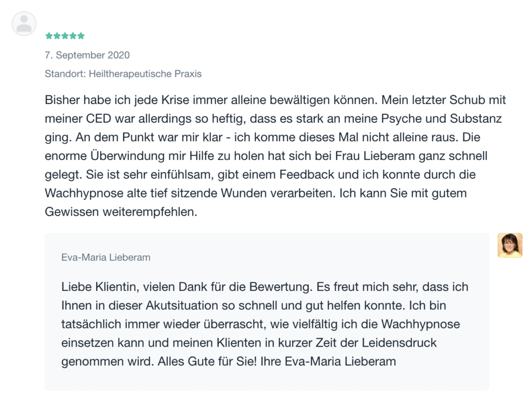Click 'Gewissen weiterempfehlen' ending the review
This screenshot has width=532, height=397.
tap(121, 212)
